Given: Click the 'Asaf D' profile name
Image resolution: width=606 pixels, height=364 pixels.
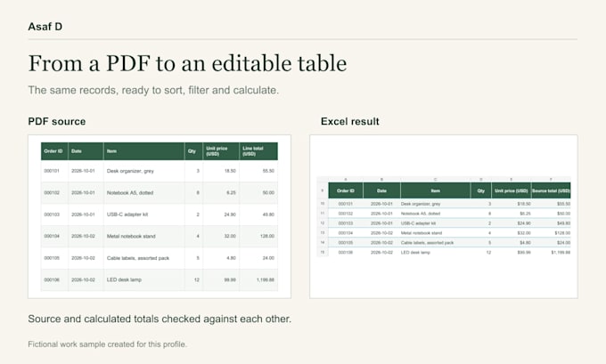Looking at the screenshot, I should [45, 27].
